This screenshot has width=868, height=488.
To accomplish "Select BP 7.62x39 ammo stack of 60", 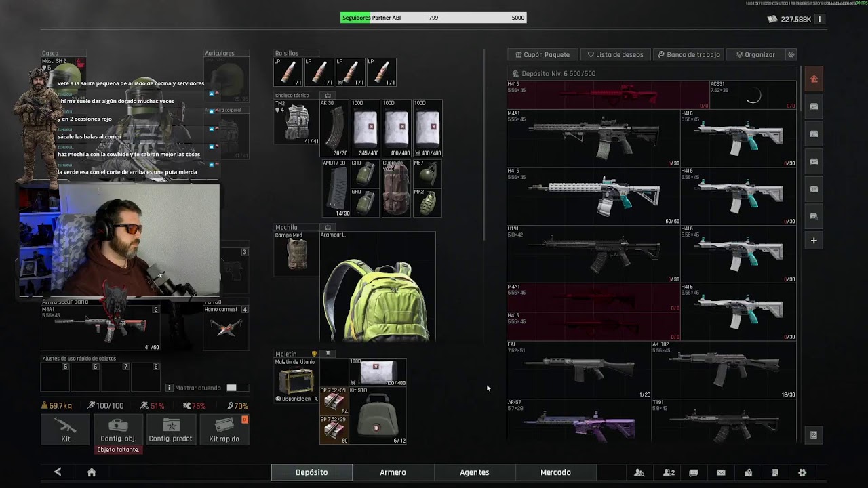I will click(334, 430).
